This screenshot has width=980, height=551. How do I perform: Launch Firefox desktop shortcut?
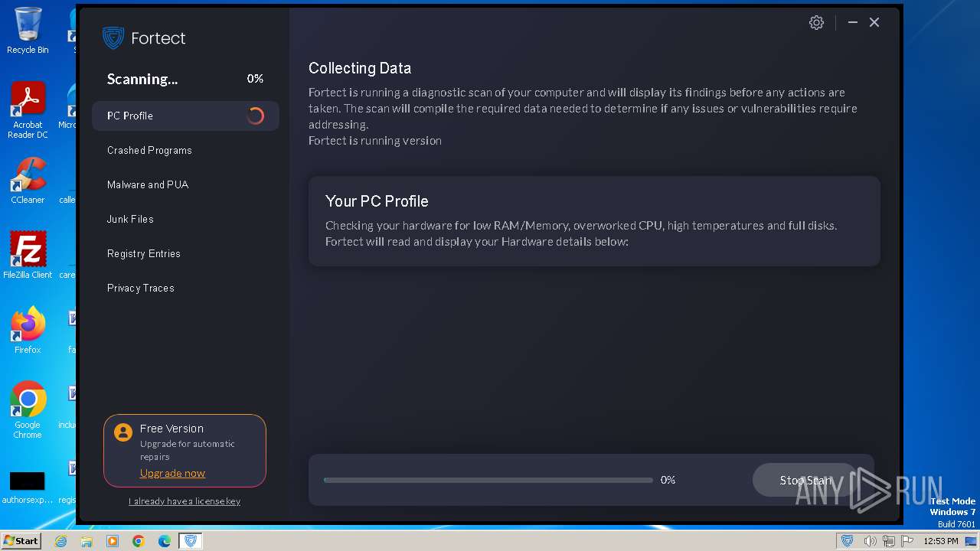[x=28, y=331]
